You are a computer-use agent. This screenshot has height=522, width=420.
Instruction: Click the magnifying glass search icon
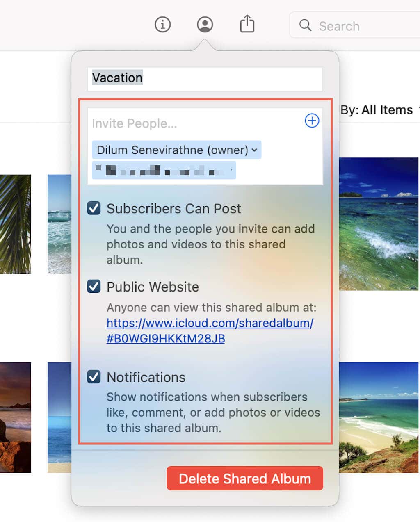coord(305,25)
